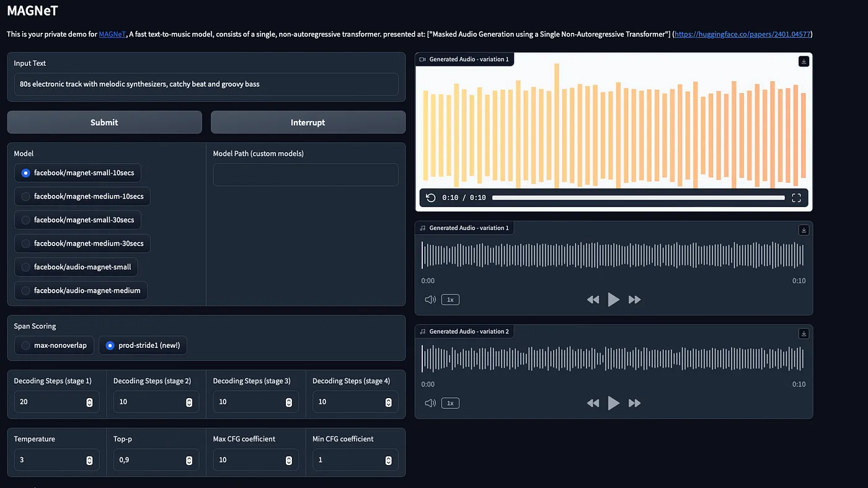Download the variation 2 generated audio file
The height and width of the screenshot is (488, 868).
click(x=804, y=333)
